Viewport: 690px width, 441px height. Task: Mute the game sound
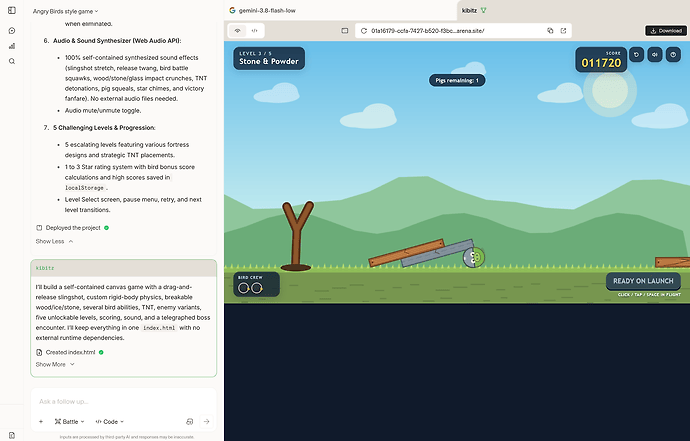pos(655,55)
